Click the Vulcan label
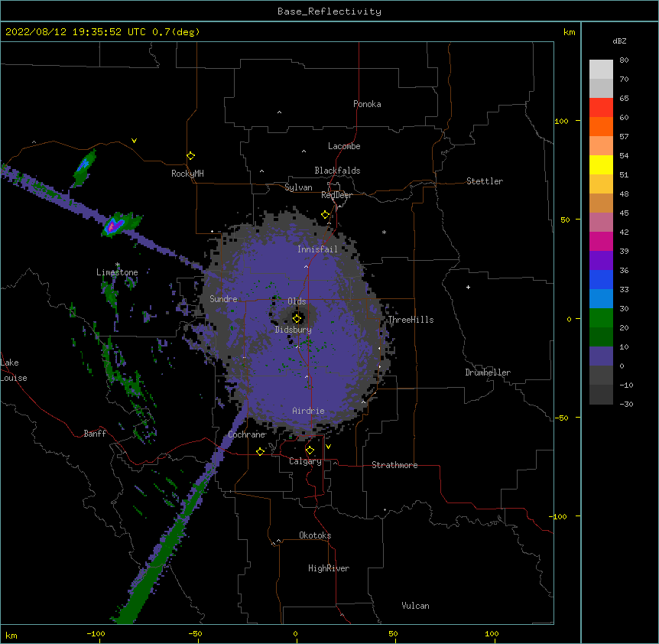Viewport: 659px width, 644px height. [415, 606]
